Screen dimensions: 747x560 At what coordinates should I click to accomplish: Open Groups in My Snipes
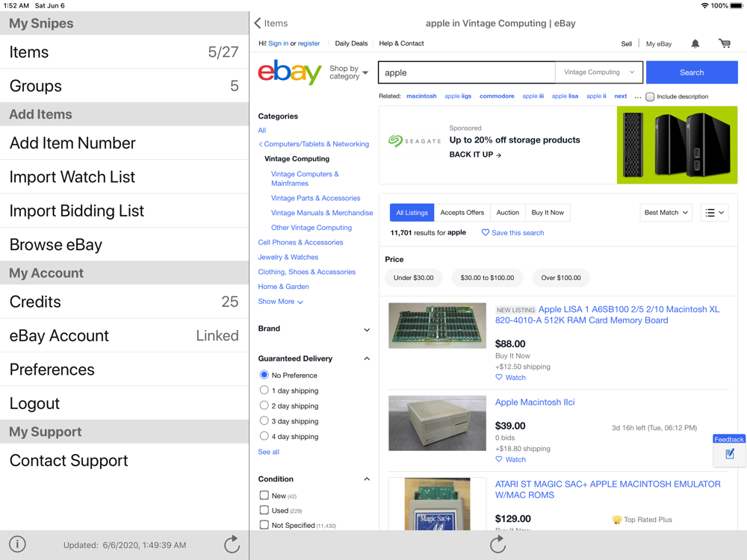[124, 86]
